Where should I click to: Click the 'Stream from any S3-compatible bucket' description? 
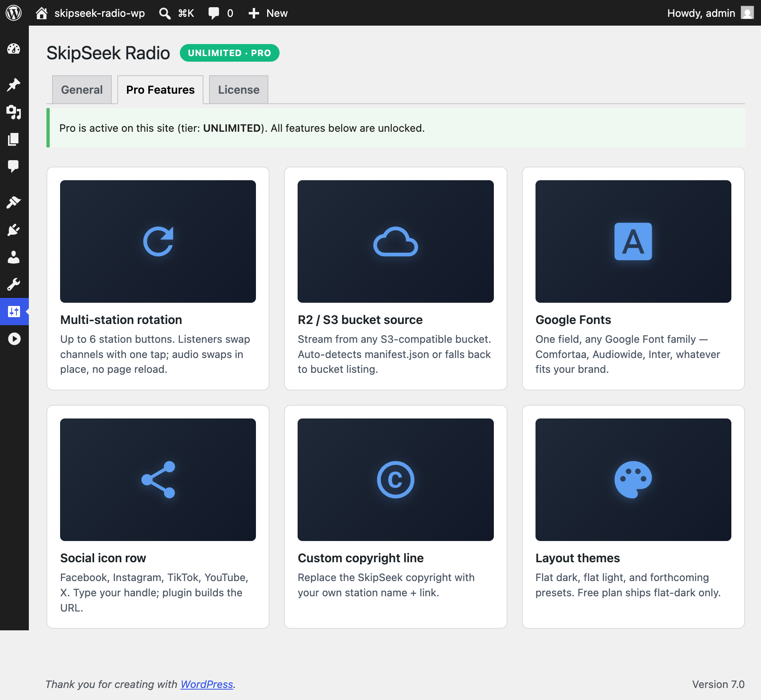(395, 354)
